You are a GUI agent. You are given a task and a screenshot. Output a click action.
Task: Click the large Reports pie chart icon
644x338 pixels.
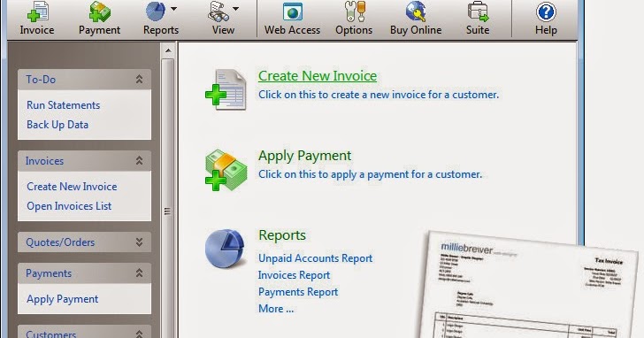click(x=225, y=249)
